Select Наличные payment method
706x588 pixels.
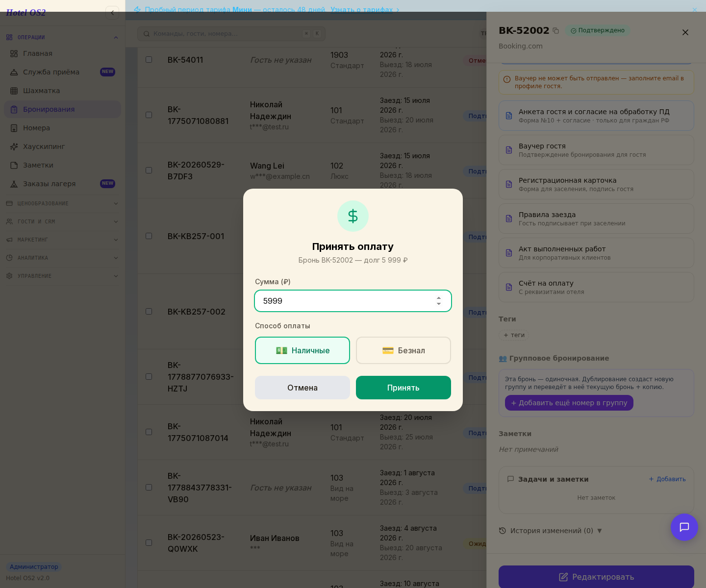pyautogui.click(x=303, y=350)
